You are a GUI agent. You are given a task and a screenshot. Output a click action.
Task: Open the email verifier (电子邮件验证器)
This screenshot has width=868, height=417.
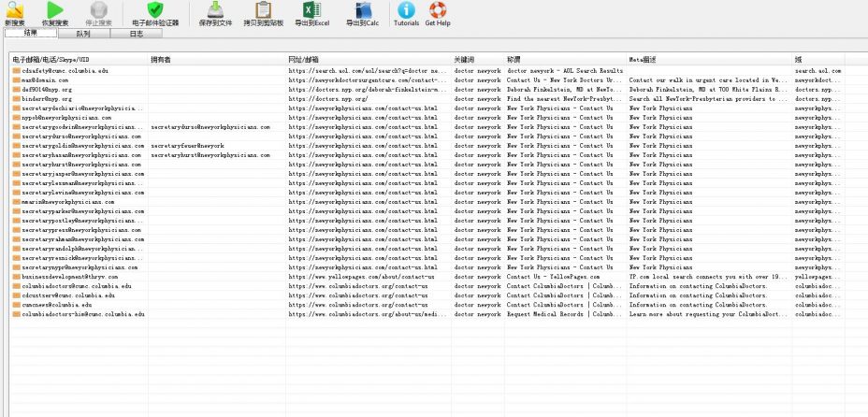[155, 12]
